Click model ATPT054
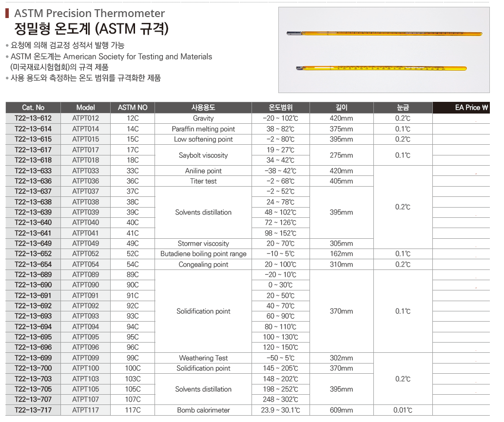The width and height of the screenshot is (504, 422). (x=85, y=264)
